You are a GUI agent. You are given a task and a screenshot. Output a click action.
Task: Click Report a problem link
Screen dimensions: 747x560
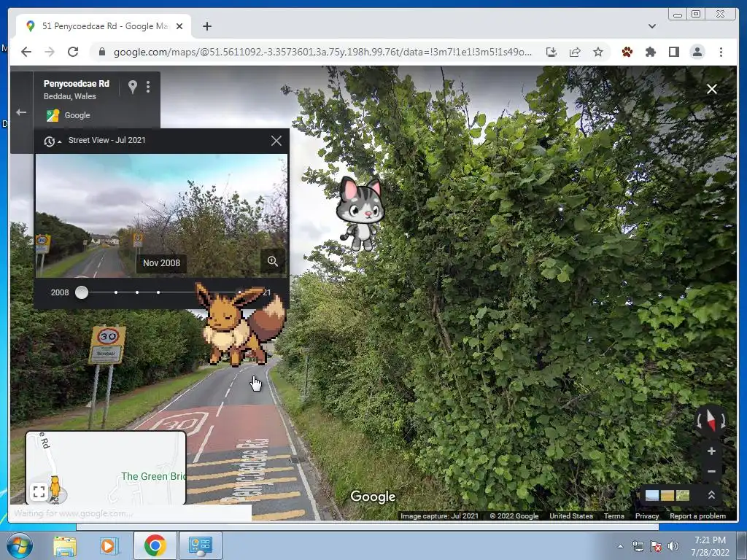(697, 516)
